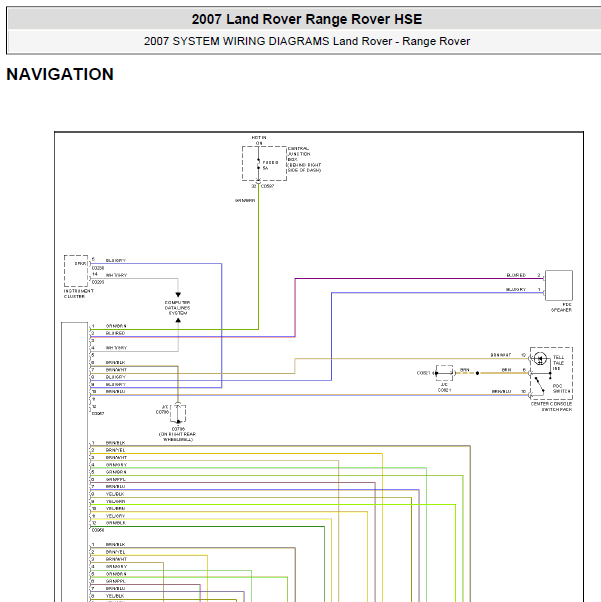Click the 'CENTER CONSOLE SWITCH PACK' label
This screenshot has width=601, height=602.
(551, 407)
